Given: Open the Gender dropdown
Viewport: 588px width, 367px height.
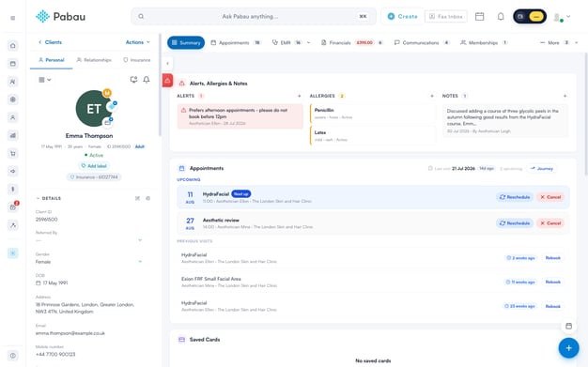Looking at the screenshot, I should click(x=88, y=262).
